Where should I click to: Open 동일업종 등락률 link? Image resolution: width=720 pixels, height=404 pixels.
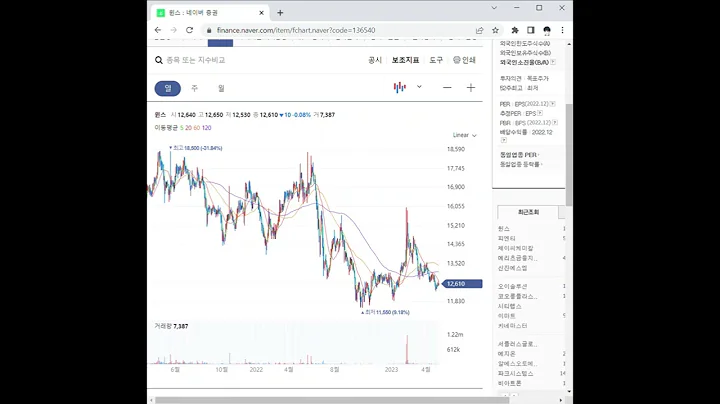(x=521, y=164)
